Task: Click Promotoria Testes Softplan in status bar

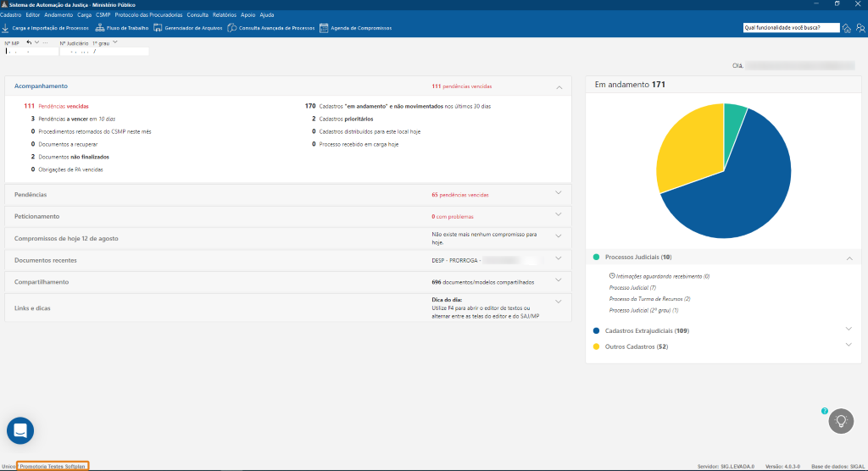Action: click(x=53, y=466)
